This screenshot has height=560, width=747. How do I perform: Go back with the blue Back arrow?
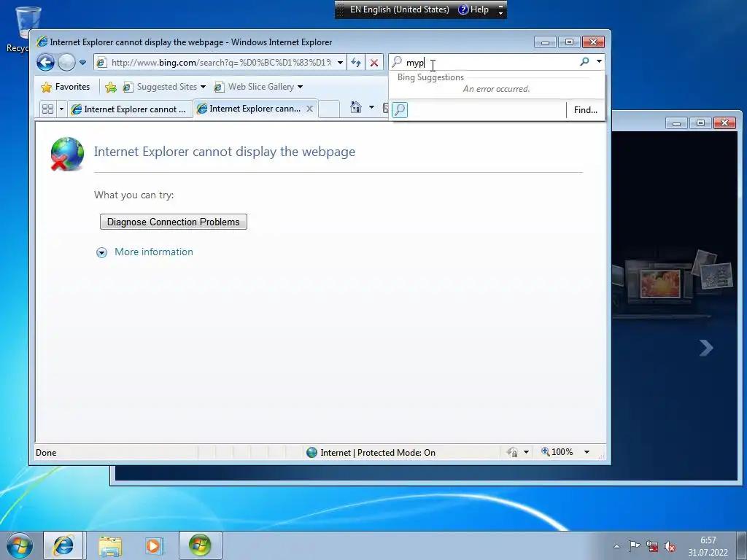point(46,63)
